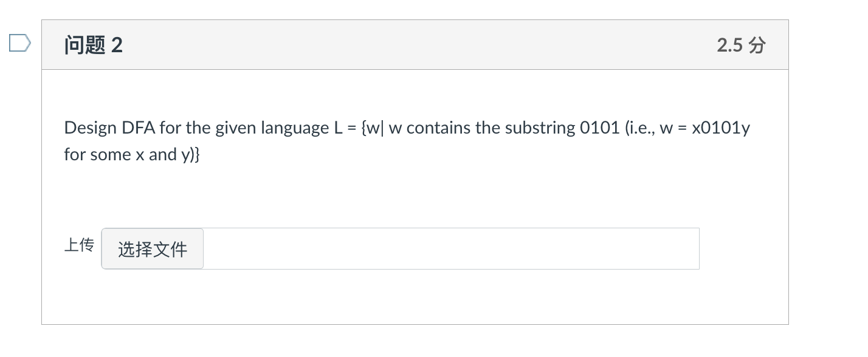This screenshot has width=868, height=357.
Task: Click the pentagon-shaped flag outline icon
Action: [18, 42]
